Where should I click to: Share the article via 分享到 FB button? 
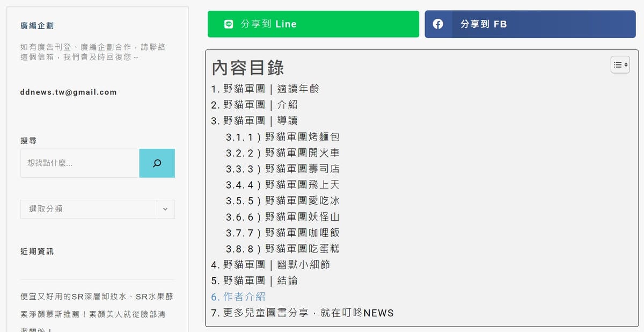click(x=530, y=24)
